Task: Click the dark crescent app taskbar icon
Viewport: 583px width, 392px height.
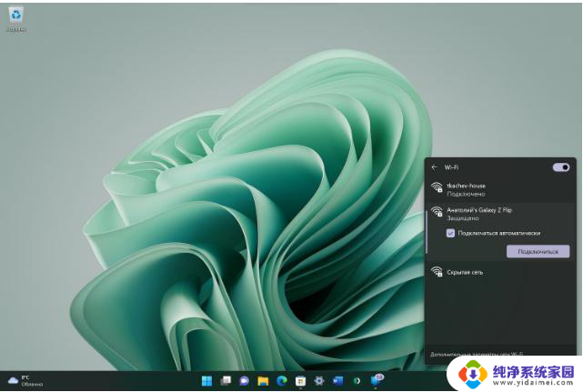Action: pos(357,380)
